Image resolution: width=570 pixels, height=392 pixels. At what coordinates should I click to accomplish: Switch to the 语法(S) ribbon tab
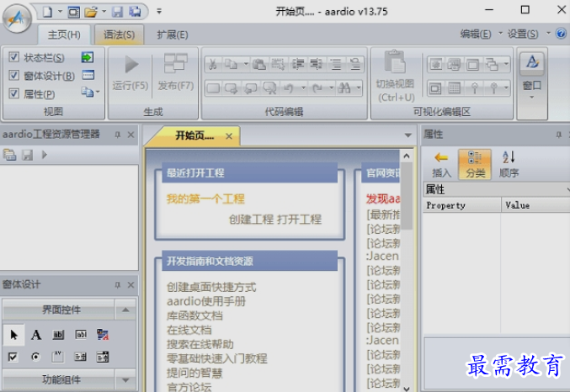pyautogui.click(x=119, y=34)
